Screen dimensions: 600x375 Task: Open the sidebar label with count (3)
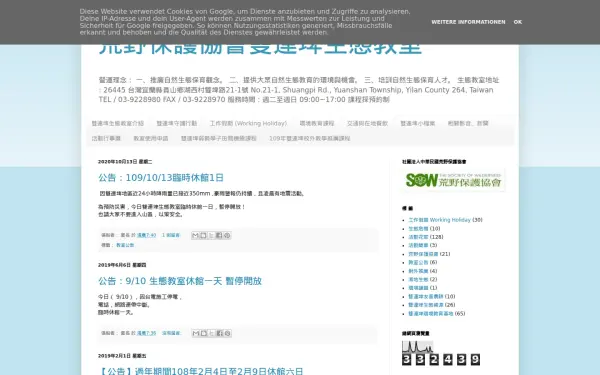pyautogui.click(x=418, y=245)
